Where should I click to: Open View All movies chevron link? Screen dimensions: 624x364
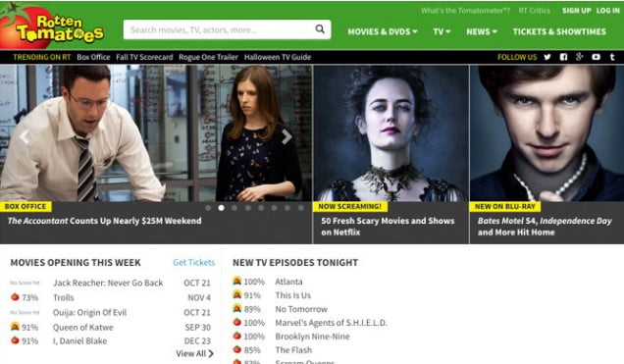195,353
